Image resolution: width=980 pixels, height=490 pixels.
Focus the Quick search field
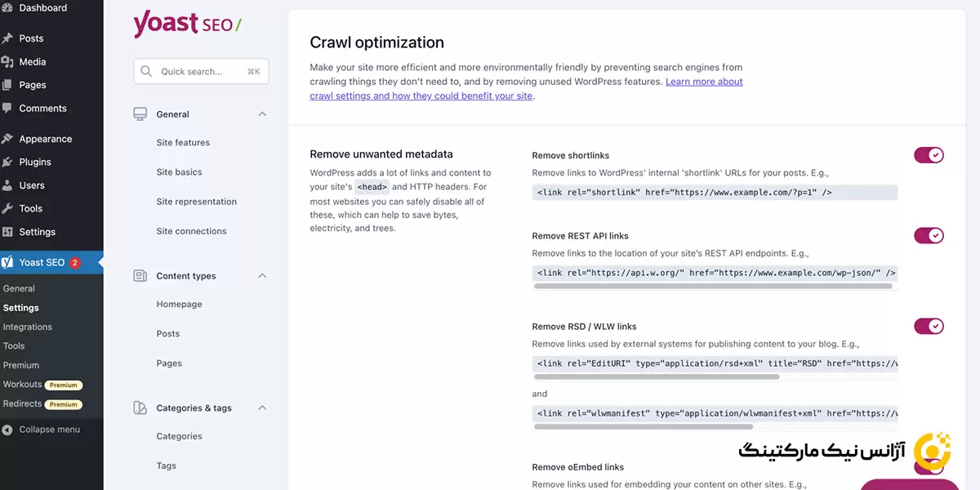tap(201, 72)
